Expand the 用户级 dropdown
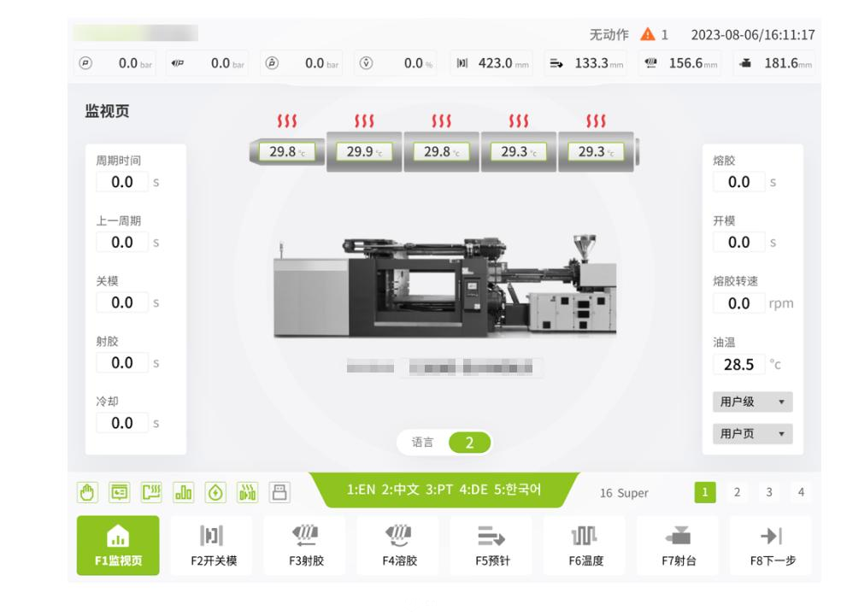Viewport: 841px width, 616px height. [x=752, y=402]
